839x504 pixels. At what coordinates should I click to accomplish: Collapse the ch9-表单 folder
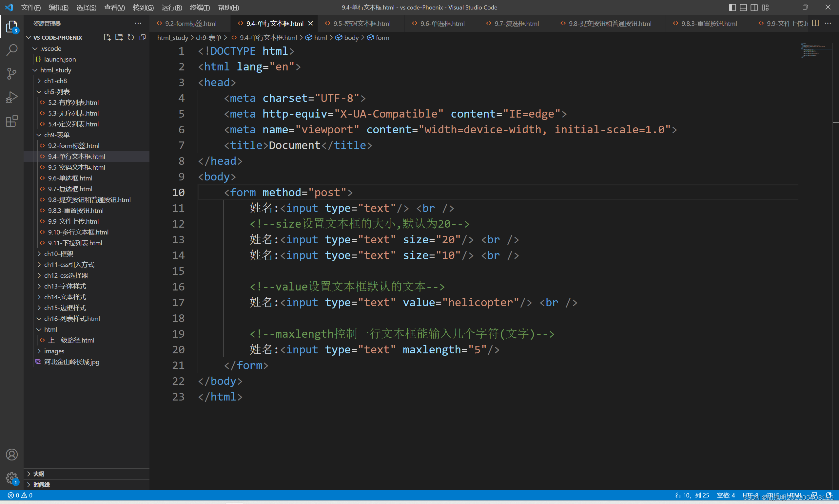coord(56,135)
